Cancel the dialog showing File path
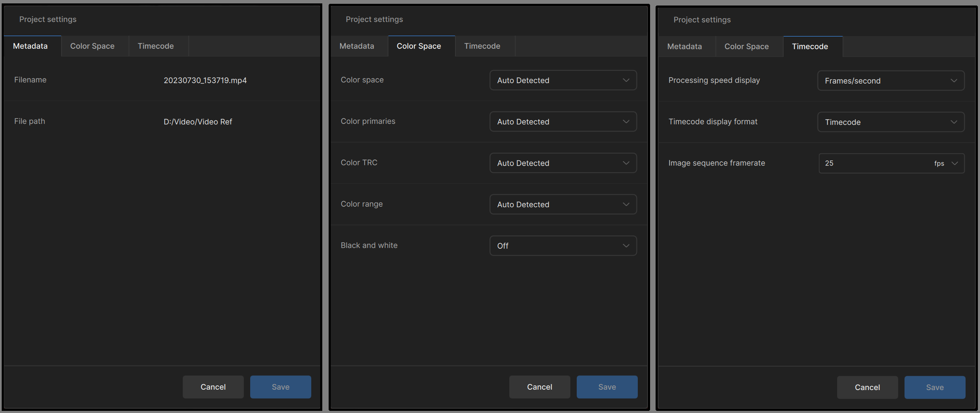 pyautogui.click(x=213, y=387)
